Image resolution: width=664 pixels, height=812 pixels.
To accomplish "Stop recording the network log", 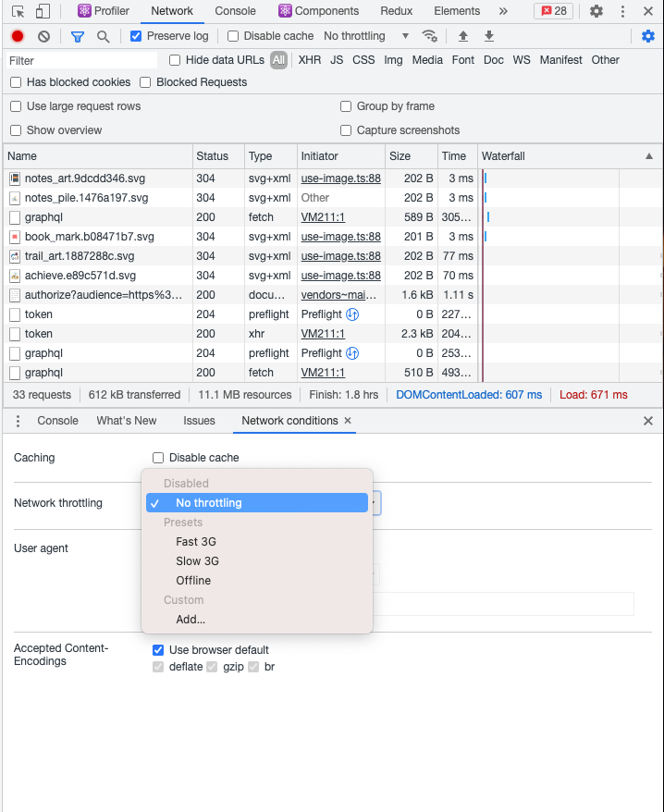I will pos(17,36).
